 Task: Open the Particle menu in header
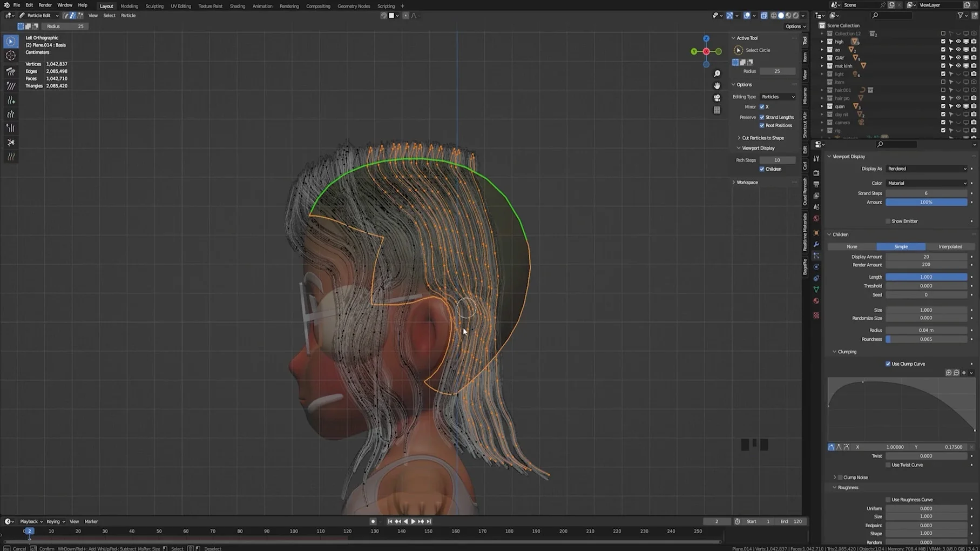tap(129, 16)
